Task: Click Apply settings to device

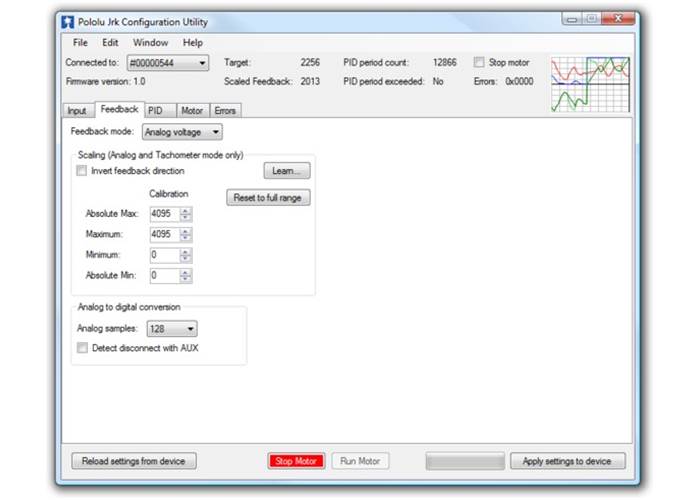Action: [x=567, y=461]
